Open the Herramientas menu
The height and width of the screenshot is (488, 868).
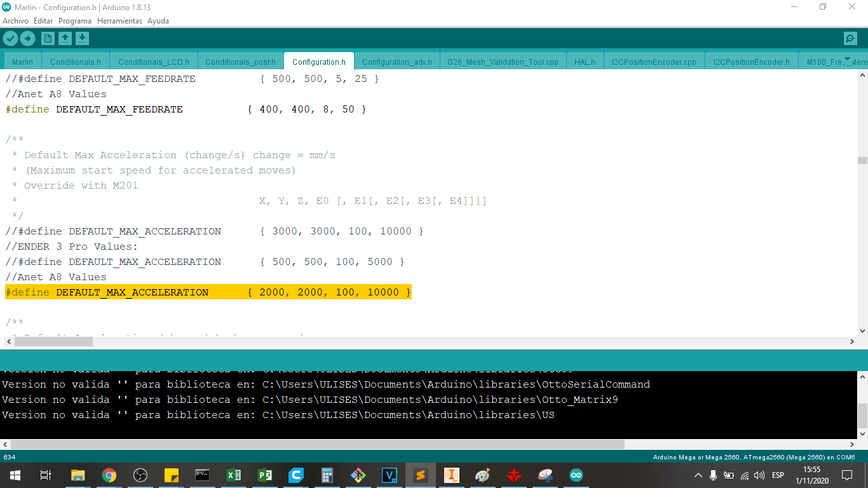[x=120, y=21]
